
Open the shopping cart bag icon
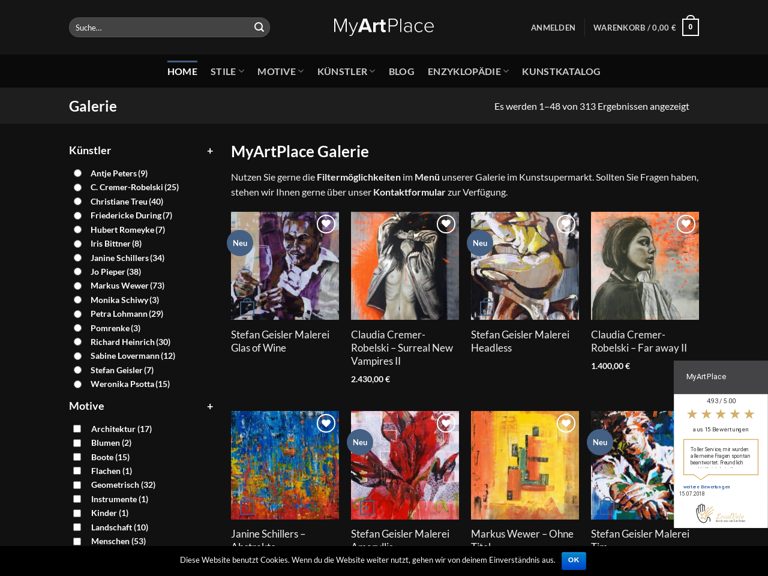coord(690,26)
